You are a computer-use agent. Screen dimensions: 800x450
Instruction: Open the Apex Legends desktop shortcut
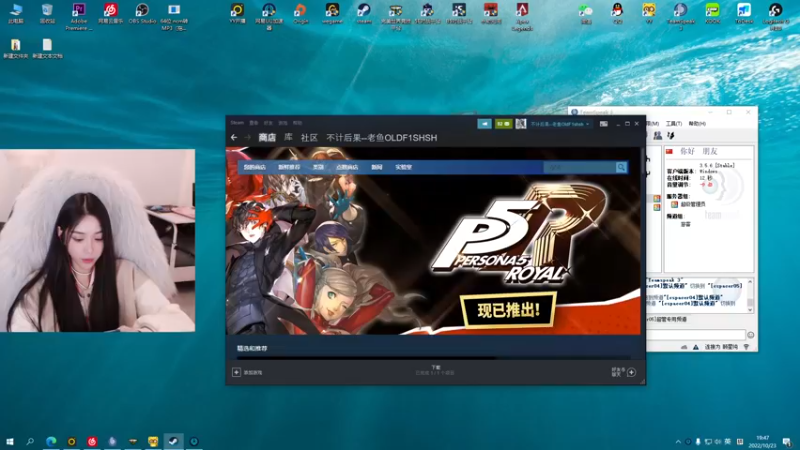[522, 16]
